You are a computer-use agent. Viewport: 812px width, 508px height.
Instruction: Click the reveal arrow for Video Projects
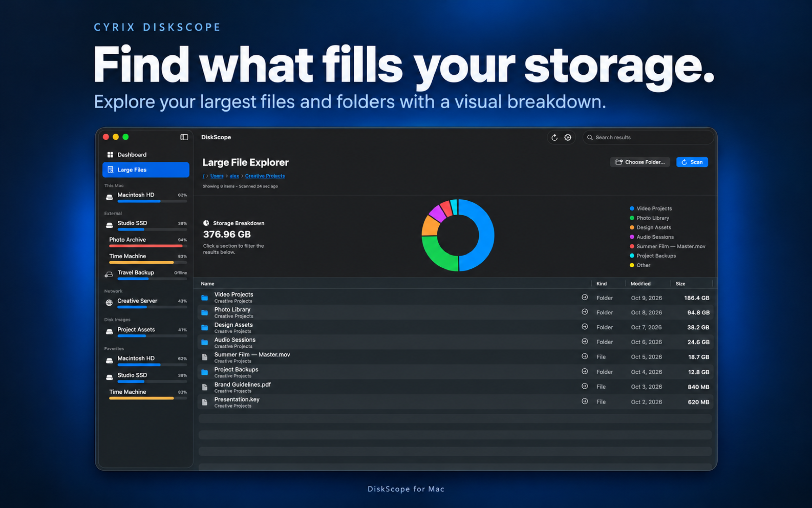point(585,297)
